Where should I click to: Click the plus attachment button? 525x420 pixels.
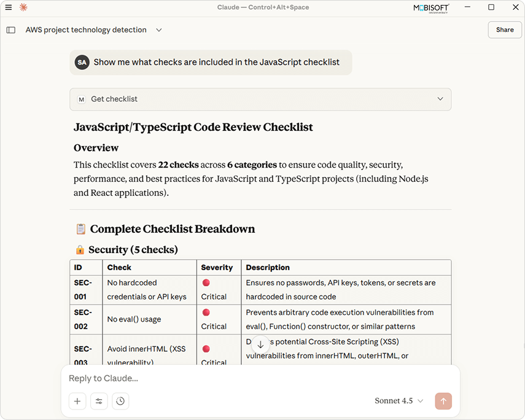click(x=77, y=401)
